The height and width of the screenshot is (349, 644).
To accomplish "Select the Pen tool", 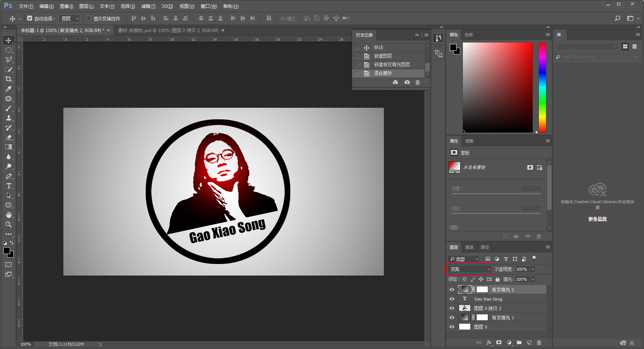I will [9, 176].
